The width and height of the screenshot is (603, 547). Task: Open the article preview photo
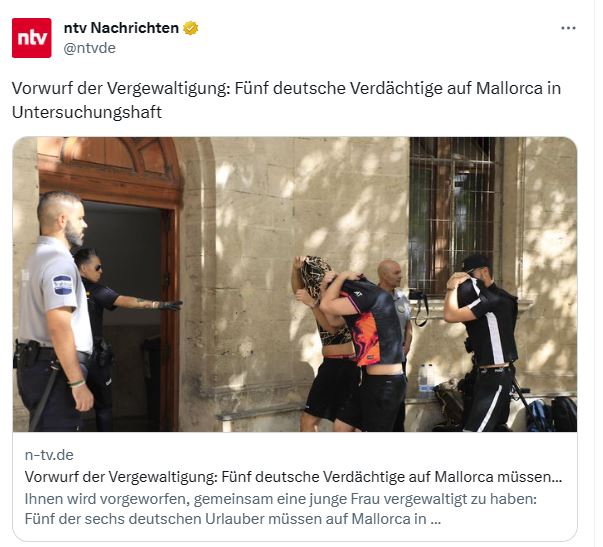pyautogui.click(x=295, y=284)
